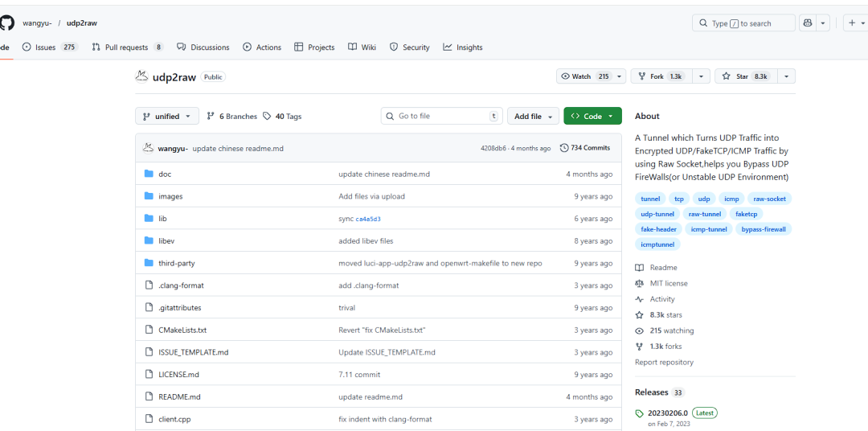Expand the Star lists dropdown arrow
Viewport: 868px width, 431px height.
(787, 76)
